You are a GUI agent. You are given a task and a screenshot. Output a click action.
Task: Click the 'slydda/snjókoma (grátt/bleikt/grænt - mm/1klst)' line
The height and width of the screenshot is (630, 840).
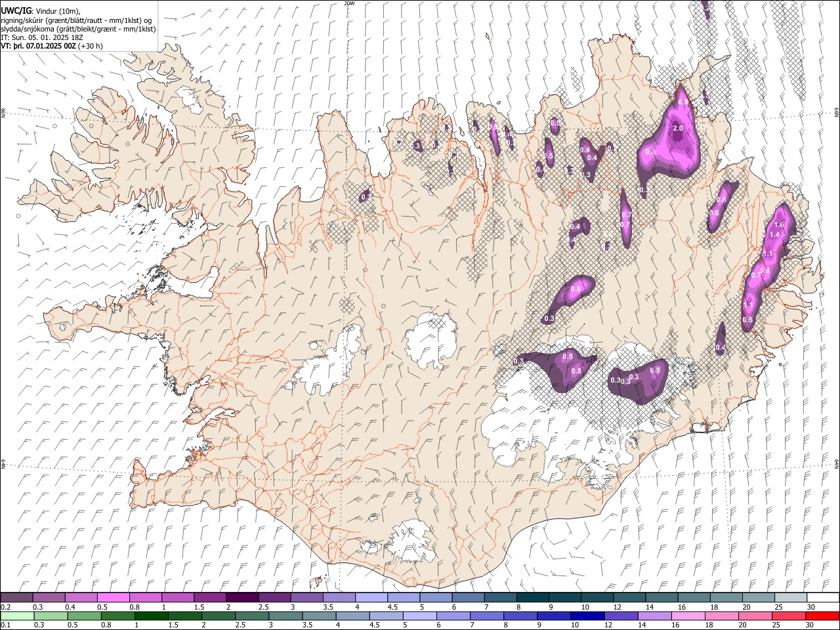point(79,29)
